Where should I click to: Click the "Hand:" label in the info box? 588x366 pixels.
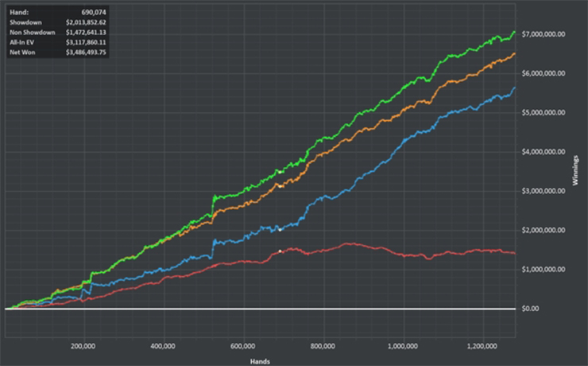tap(19, 13)
